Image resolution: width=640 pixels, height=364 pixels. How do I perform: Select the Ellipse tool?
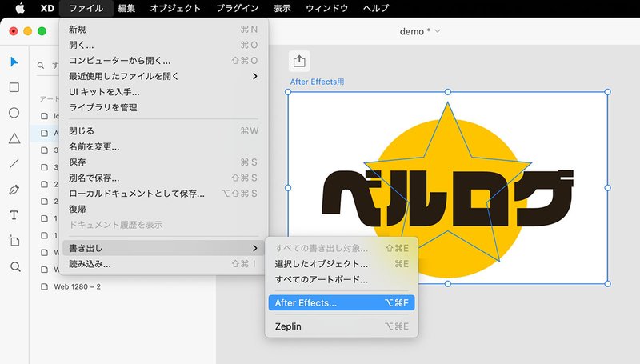14,113
